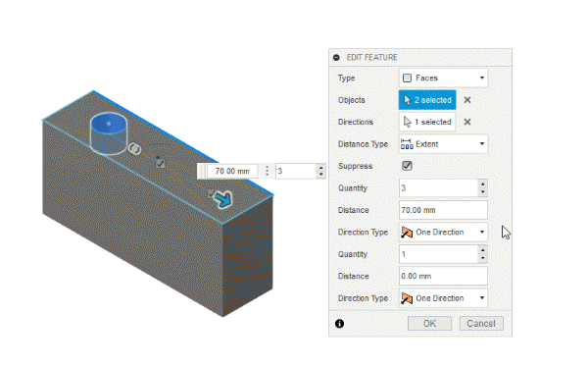Open the Type dropdown showing Faces
588x367 pixels.
click(443, 79)
